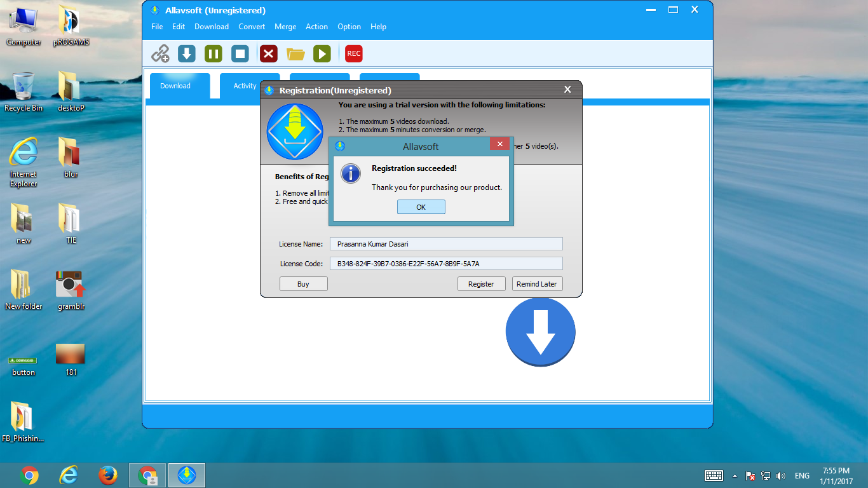Screen dimensions: 868x488
Task: Click Allavsoft logo in Registration dialog
Action: (x=295, y=132)
